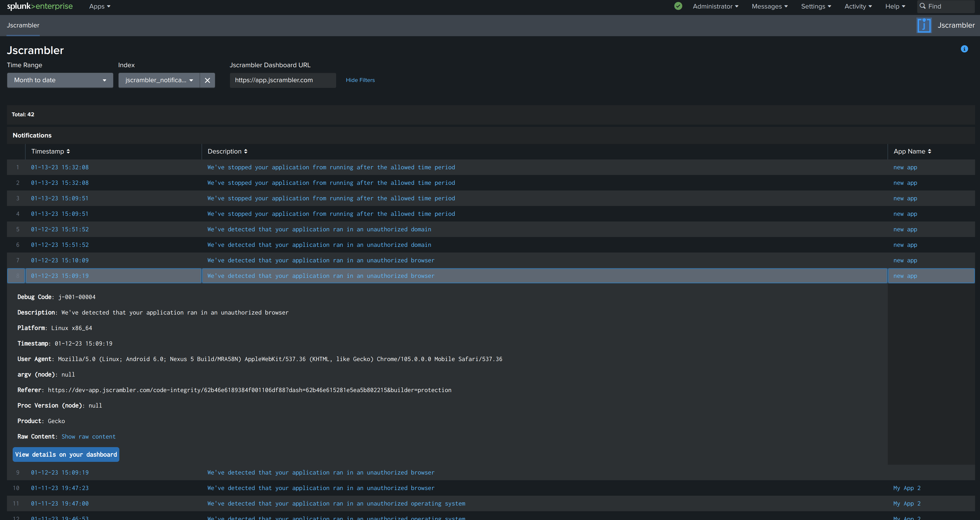Viewport: 980px width, 520px height.
Task: Click the magnifier icon in Find box
Action: click(x=923, y=6)
